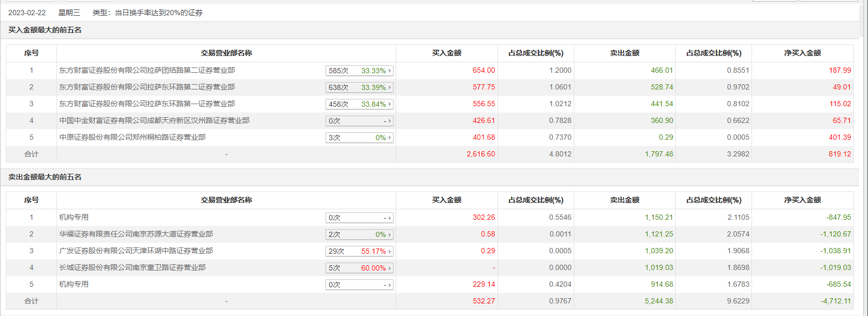The height and width of the screenshot is (316, 868).
Task: Open 长城证券南京童卫路证券营业部 link
Action: (x=132, y=267)
